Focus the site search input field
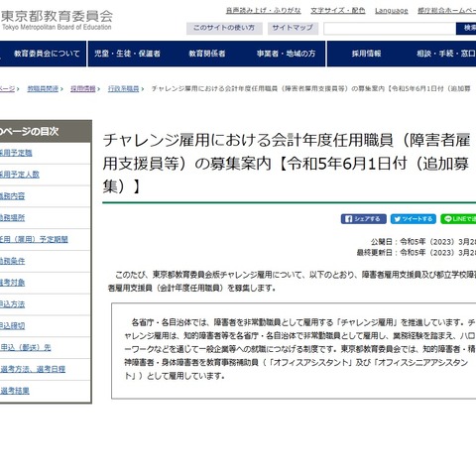 pos(390,29)
